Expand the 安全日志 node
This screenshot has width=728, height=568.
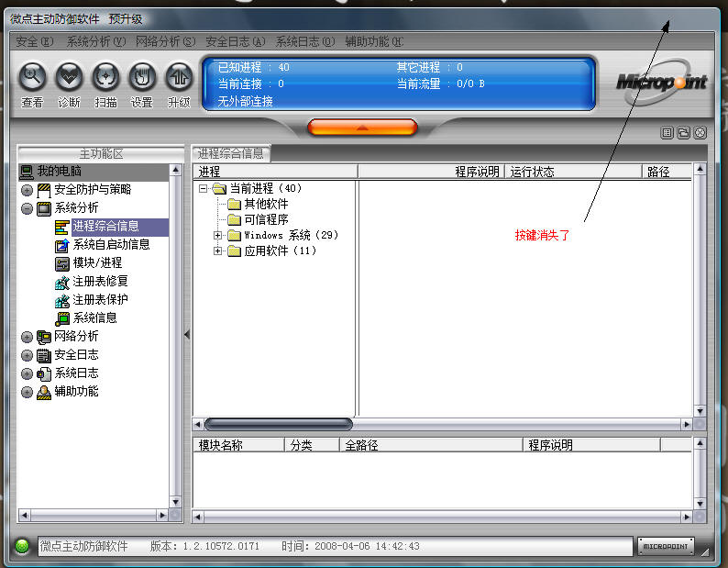(27, 356)
